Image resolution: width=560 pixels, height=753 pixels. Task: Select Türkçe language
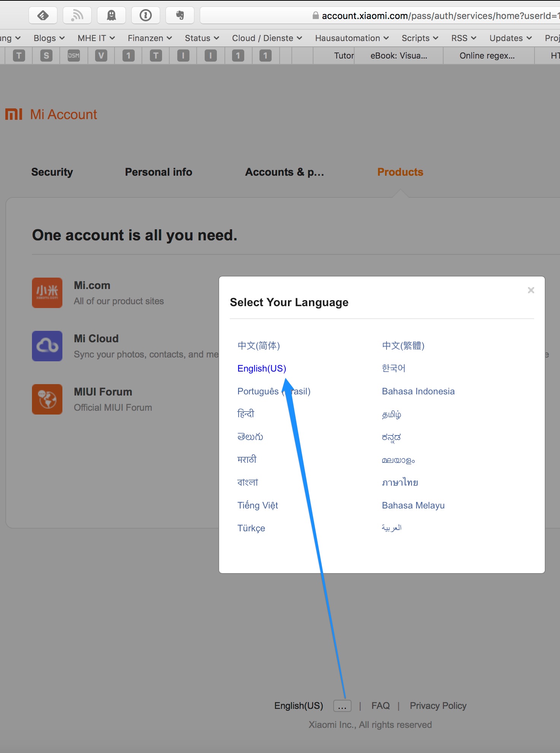[x=251, y=528]
